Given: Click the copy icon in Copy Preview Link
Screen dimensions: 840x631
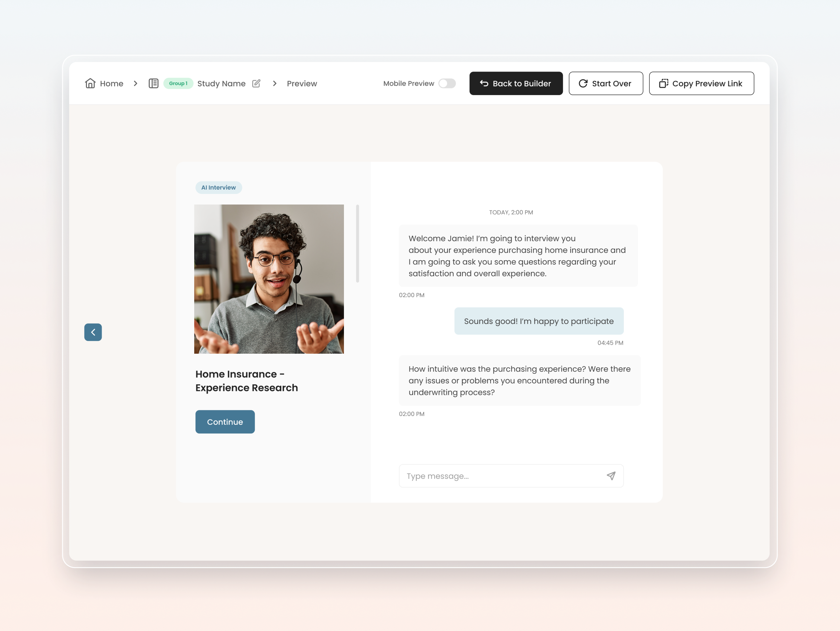Looking at the screenshot, I should (664, 83).
